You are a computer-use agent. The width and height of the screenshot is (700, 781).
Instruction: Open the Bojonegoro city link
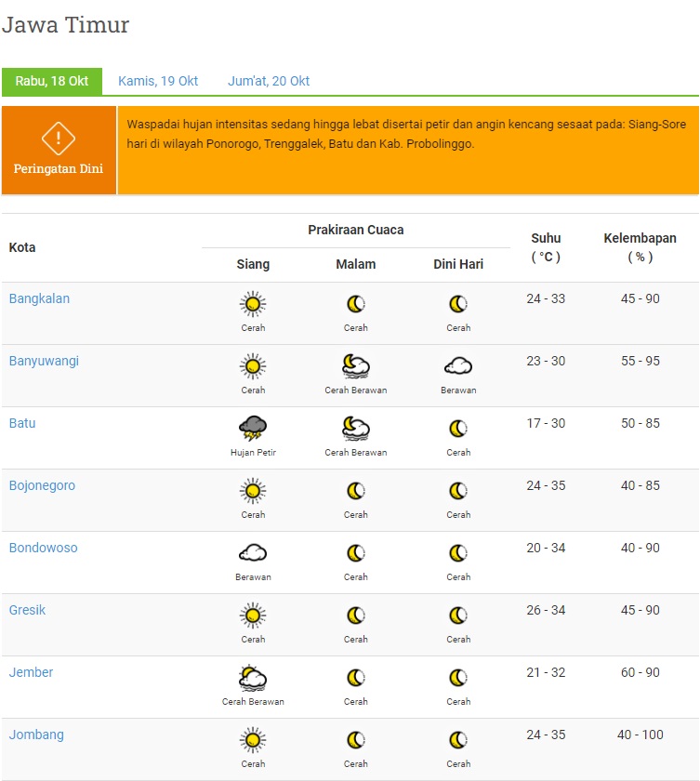click(42, 485)
